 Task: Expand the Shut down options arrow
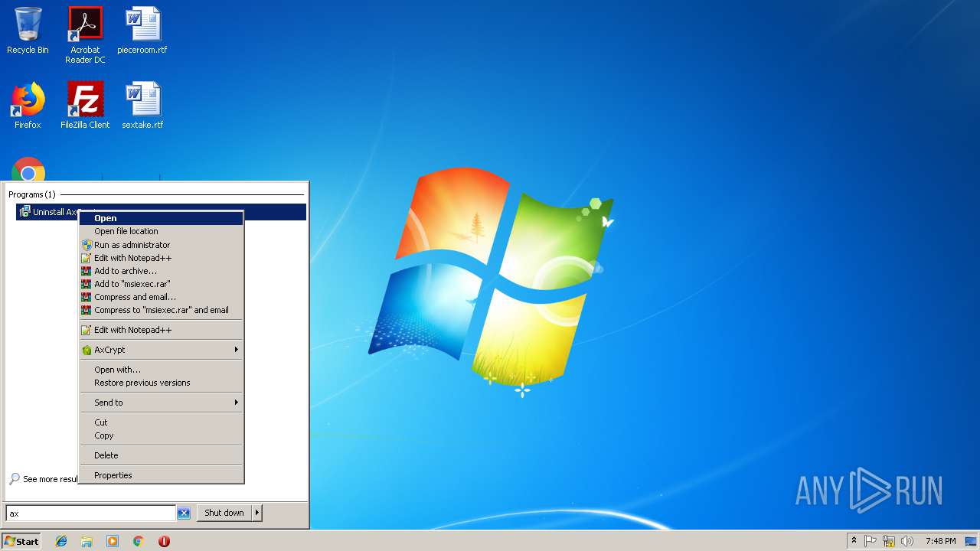(257, 513)
